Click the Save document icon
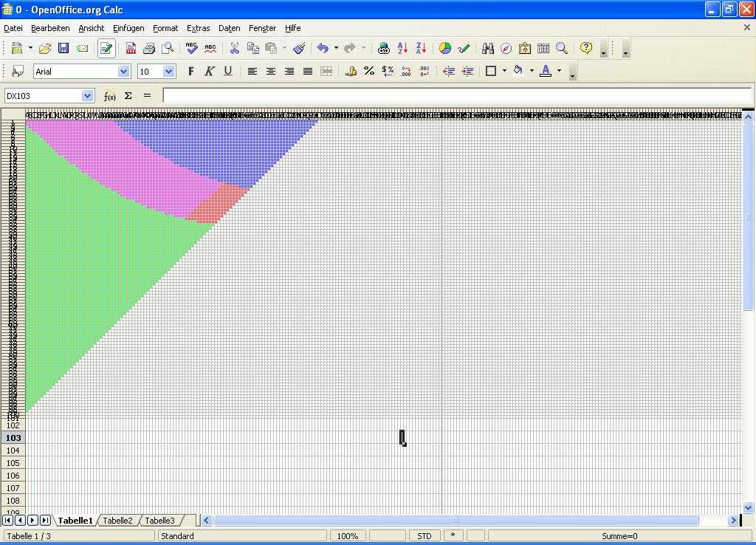The height and width of the screenshot is (545, 756). tap(63, 49)
